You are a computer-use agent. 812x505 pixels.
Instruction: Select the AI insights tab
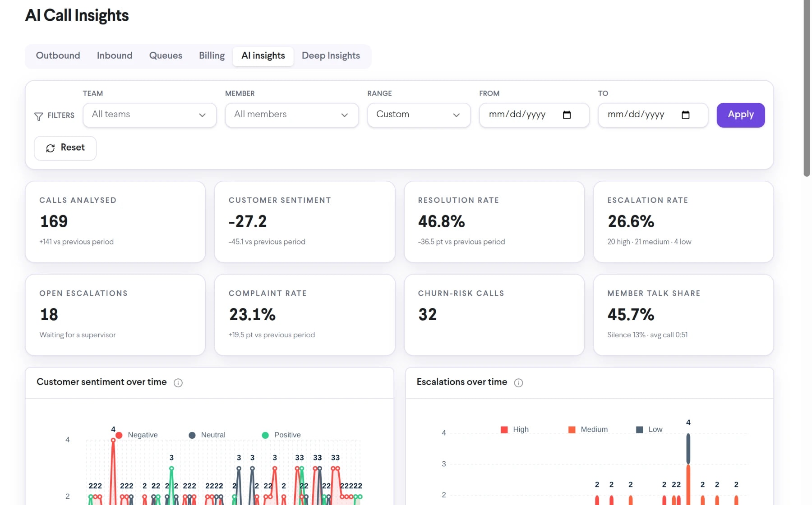(263, 56)
